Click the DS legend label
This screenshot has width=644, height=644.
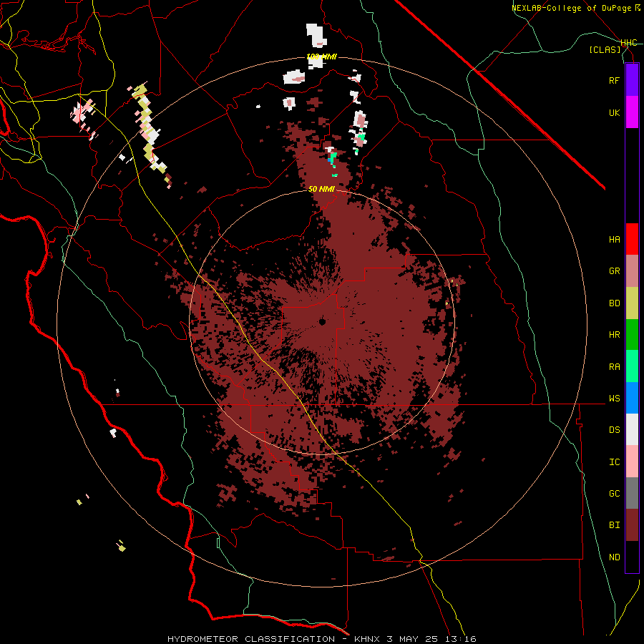(614, 429)
